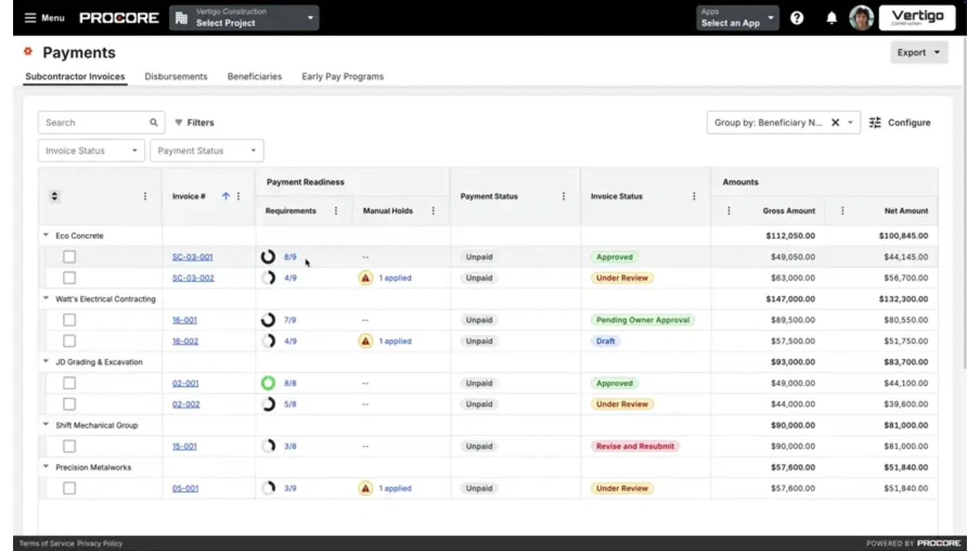This screenshot has width=980, height=551.
Task: Click 8/8 complete progress ring for 02-001
Action: [x=268, y=383]
